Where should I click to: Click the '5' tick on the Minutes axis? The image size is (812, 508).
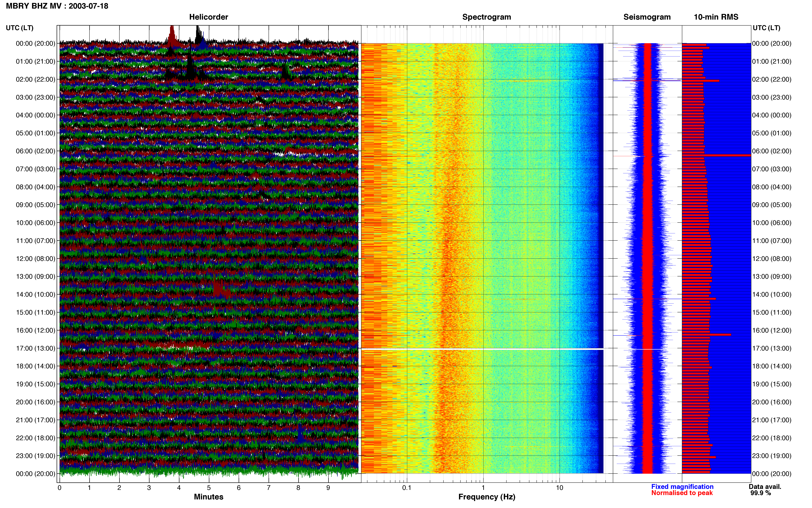pyautogui.click(x=209, y=488)
